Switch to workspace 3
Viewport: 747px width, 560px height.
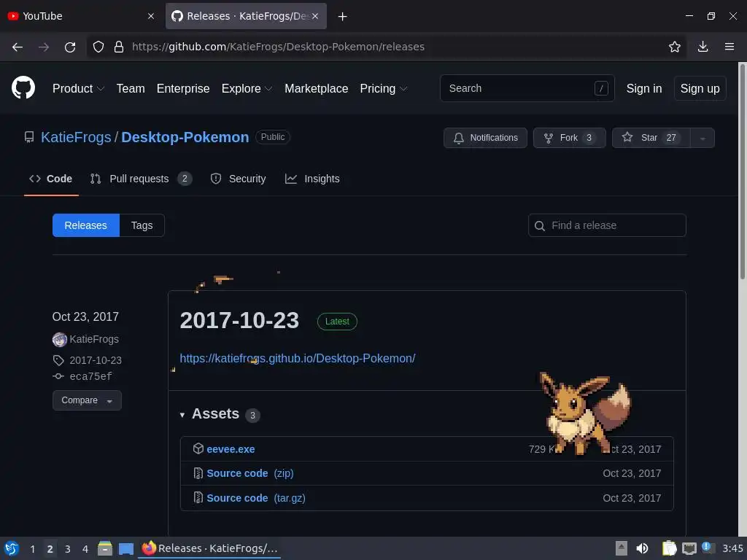coord(68,549)
